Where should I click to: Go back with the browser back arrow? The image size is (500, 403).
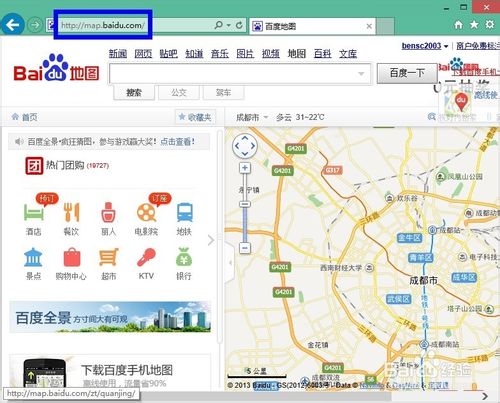12,25
